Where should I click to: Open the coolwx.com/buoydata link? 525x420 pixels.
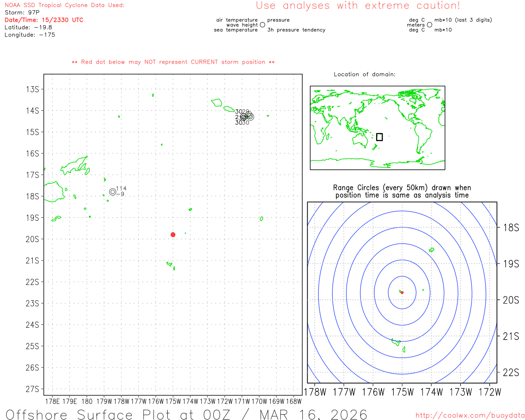point(470,415)
